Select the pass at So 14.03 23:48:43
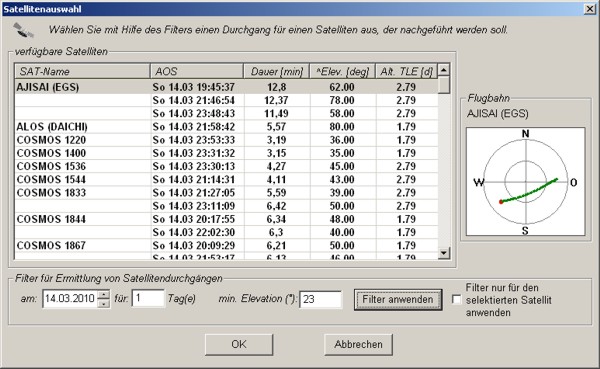600x369 pixels. tap(227, 113)
